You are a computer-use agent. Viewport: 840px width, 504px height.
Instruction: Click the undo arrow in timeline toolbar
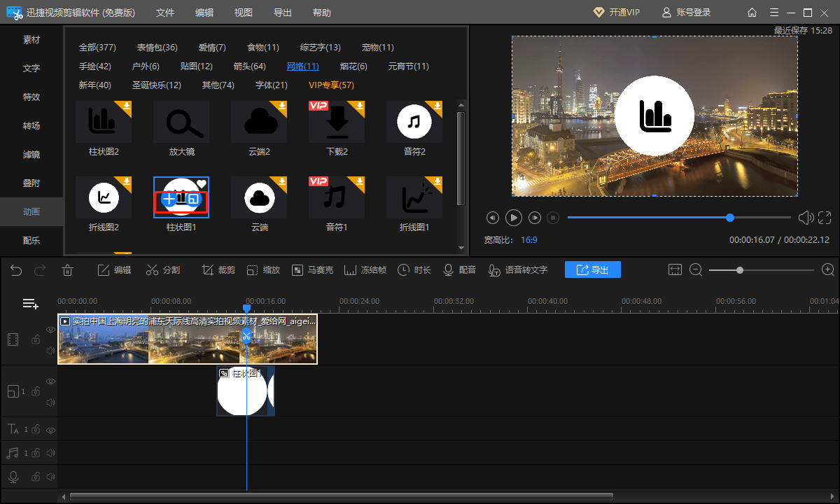click(x=16, y=270)
